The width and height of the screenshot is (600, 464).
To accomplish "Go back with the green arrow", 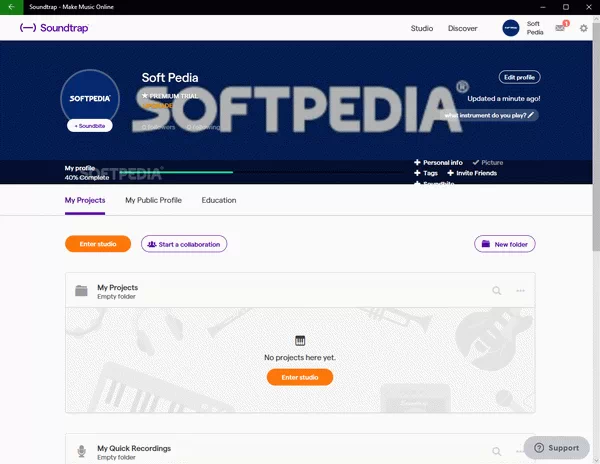I will (11, 7).
